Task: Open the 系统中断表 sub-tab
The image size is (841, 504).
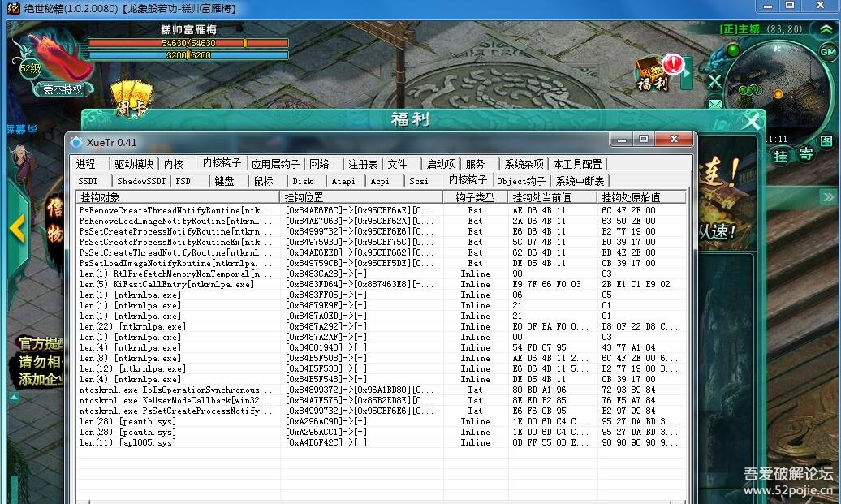Action: (x=580, y=181)
